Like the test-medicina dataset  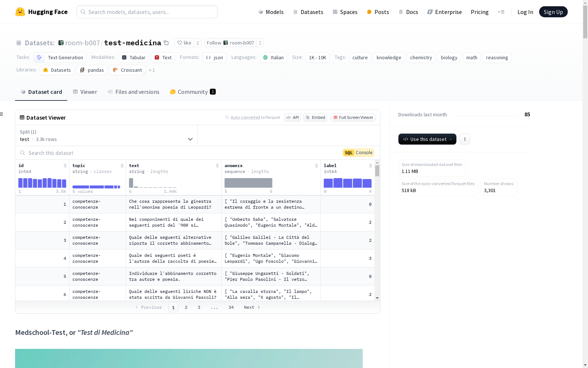pos(184,43)
